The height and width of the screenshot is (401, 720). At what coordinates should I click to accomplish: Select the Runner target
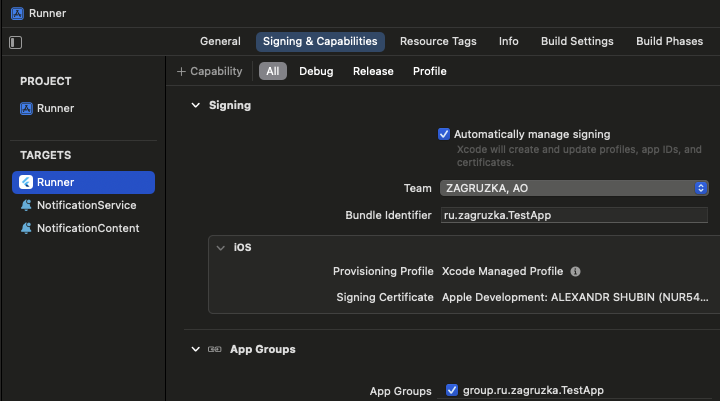click(x=84, y=182)
